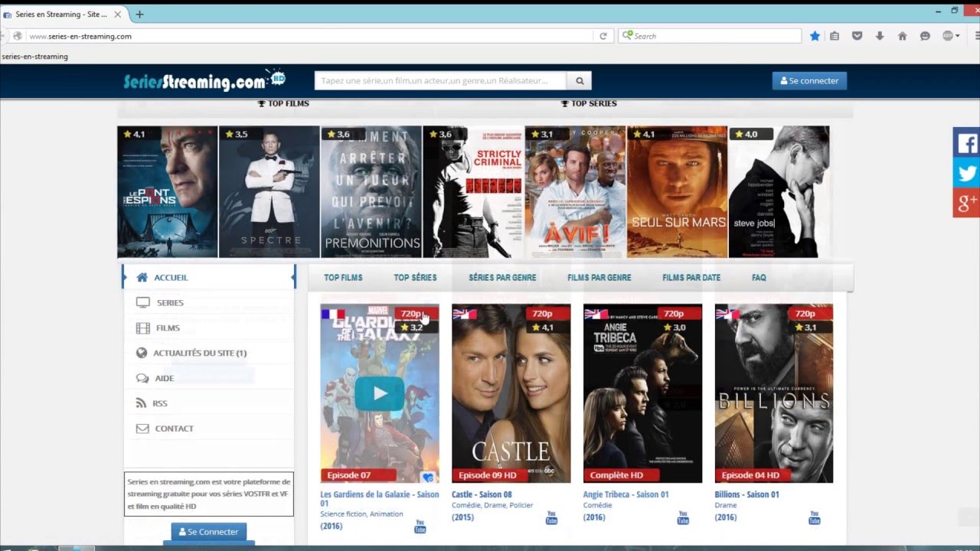
Task: Click the chat smiley icon in browser toolbar
Action: (x=925, y=36)
